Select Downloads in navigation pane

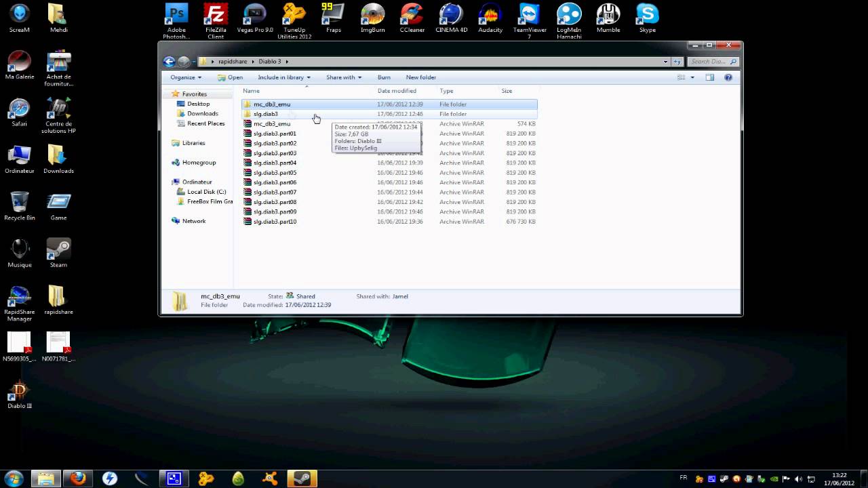[203, 114]
